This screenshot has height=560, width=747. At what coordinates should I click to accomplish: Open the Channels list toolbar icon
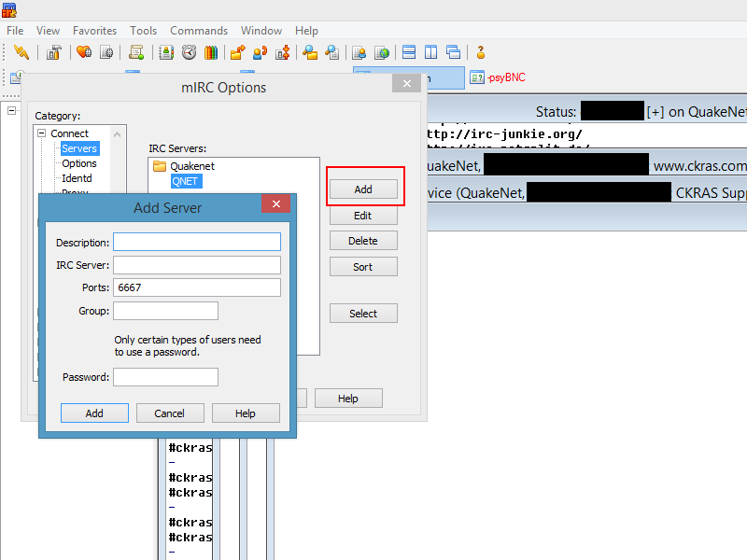pos(106,52)
